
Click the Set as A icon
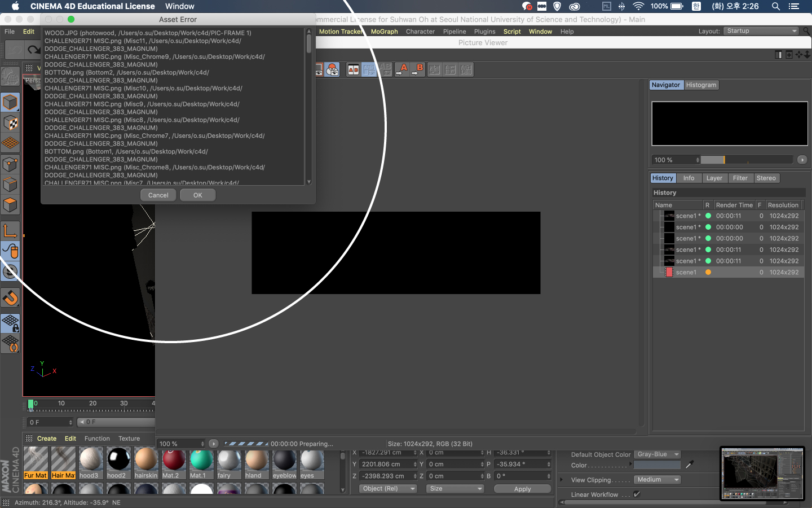click(402, 69)
